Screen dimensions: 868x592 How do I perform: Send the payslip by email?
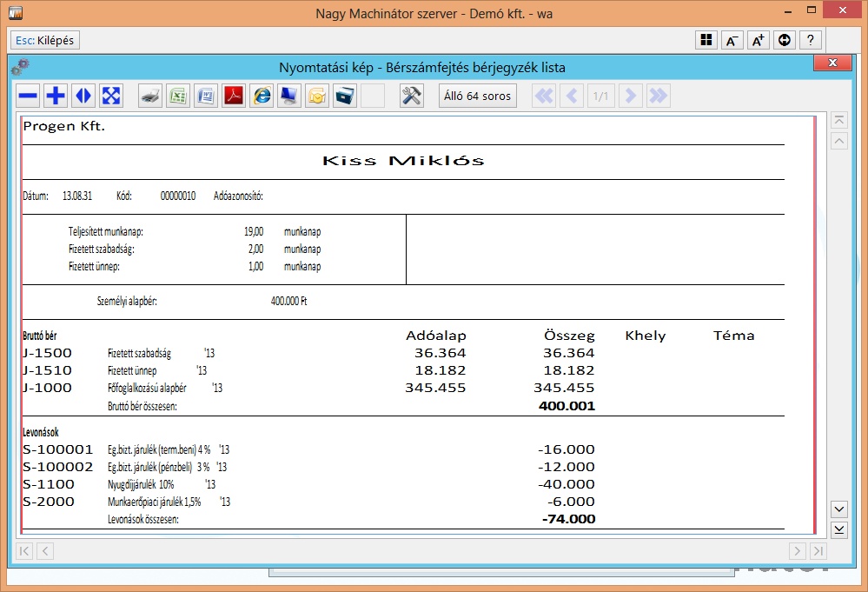click(x=317, y=96)
